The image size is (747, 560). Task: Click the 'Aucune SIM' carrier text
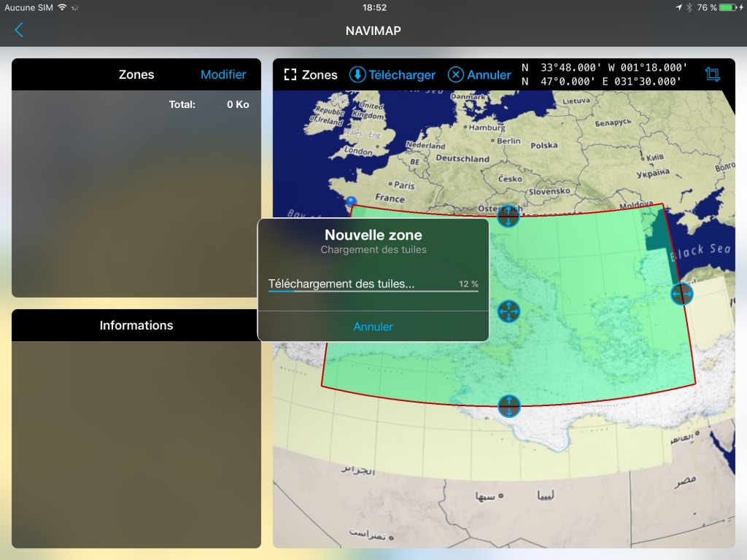tap(28, 7)
